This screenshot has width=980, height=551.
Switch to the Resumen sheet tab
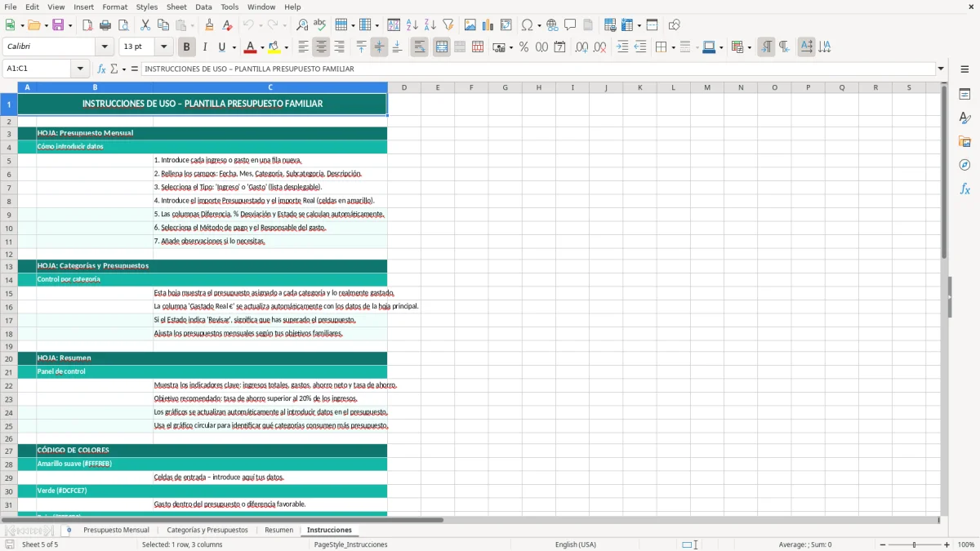point(278,530)
